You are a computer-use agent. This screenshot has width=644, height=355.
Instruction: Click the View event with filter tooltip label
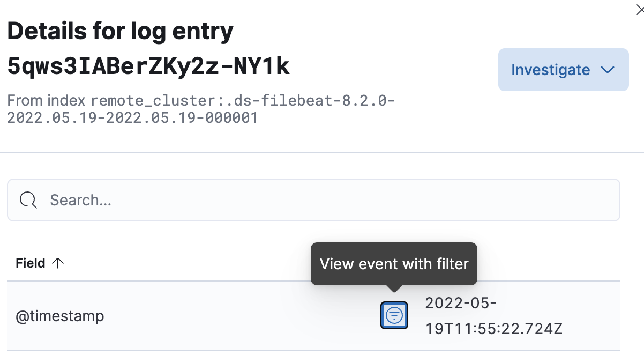(x=394, y=263)
